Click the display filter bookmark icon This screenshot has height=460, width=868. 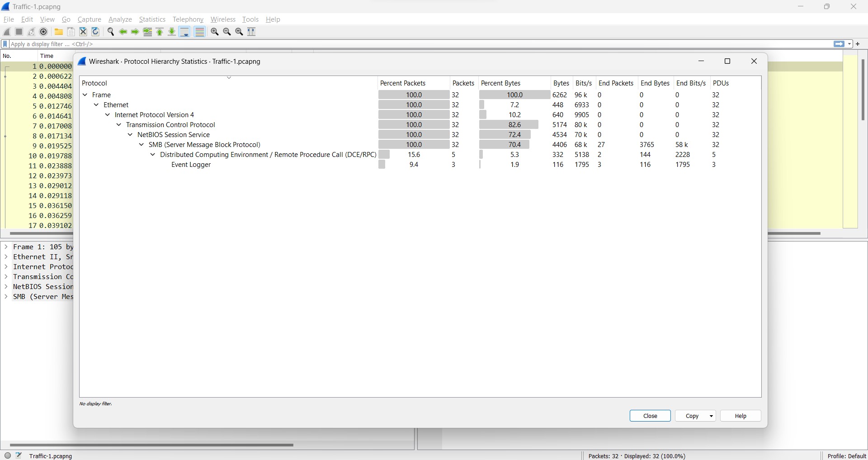tap(5, 44)
